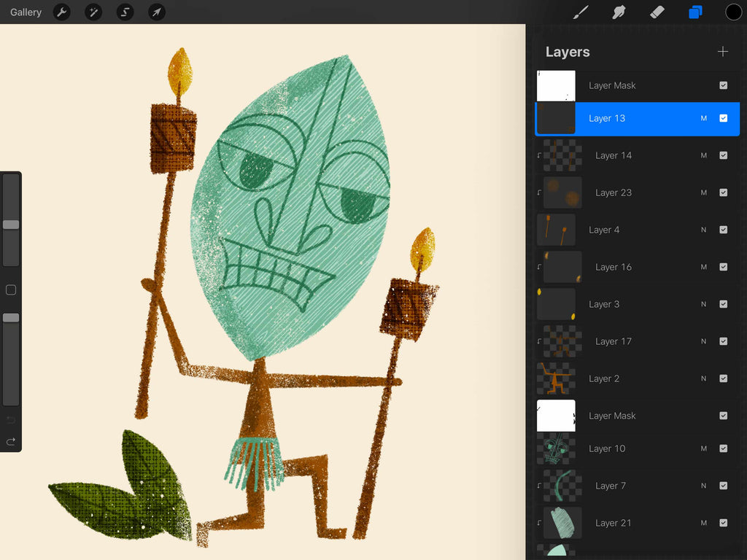Image resolution: width=747 pixels, height=560 pixels.
Task: Hide Layer 13 visibility checkbox
Action: [x=723, y=118]
